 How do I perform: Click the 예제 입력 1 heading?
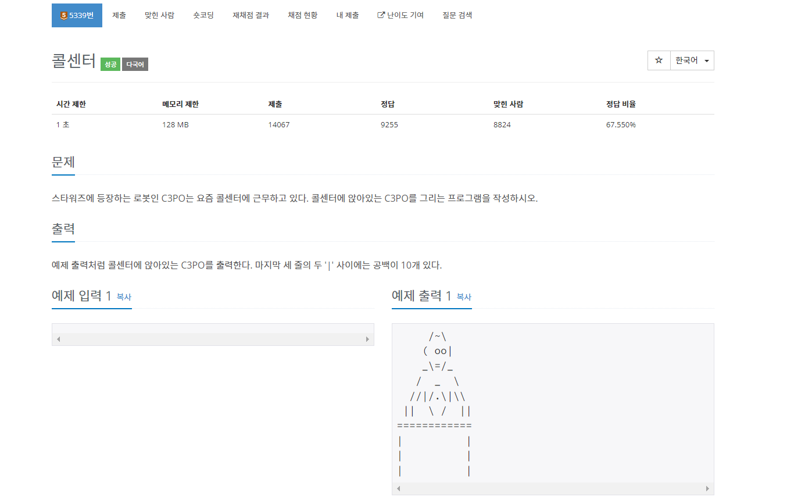[81, 296]
